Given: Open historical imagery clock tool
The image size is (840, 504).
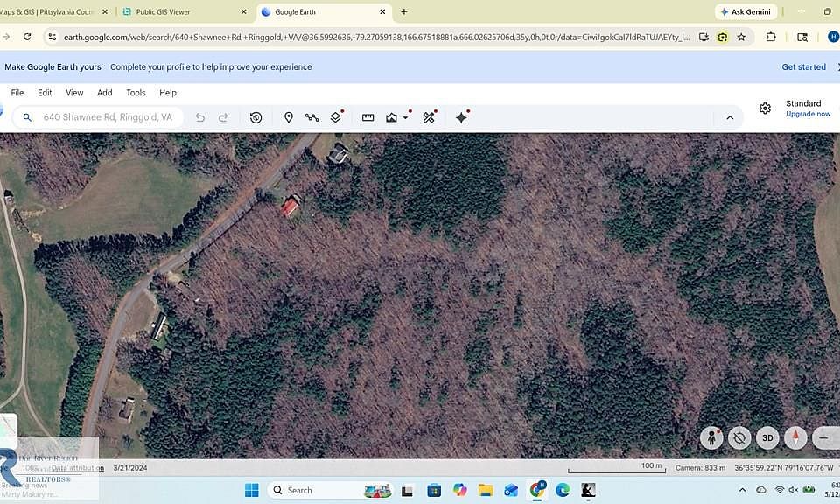Looking at the screenshot, I should (256, 117).
